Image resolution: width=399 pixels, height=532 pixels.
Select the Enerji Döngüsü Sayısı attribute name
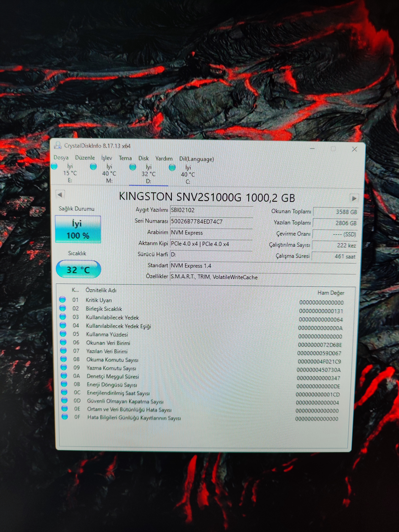112,385
